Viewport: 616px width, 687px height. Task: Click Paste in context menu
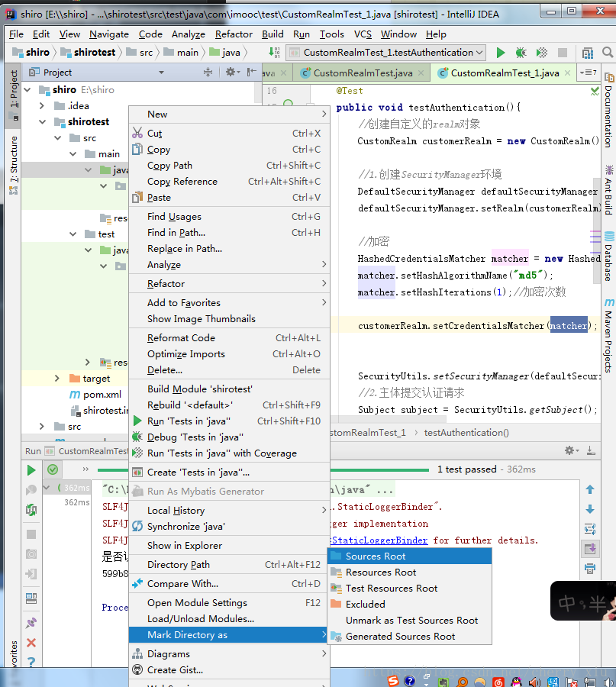click(x=229, y=198)
